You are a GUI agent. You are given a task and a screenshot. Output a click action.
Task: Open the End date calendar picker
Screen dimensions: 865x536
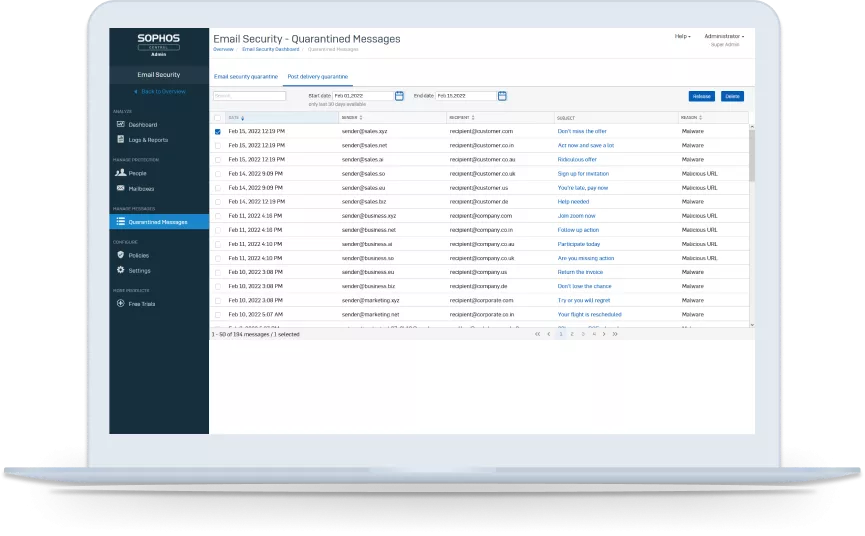click(502, 96)
